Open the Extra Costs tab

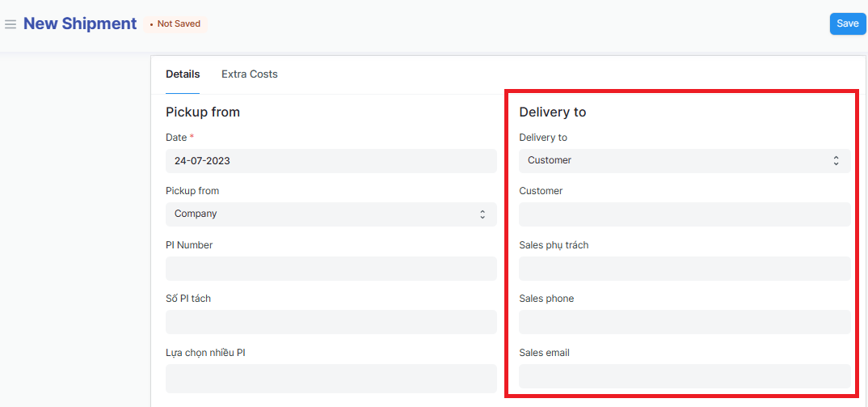pos(249,74)
